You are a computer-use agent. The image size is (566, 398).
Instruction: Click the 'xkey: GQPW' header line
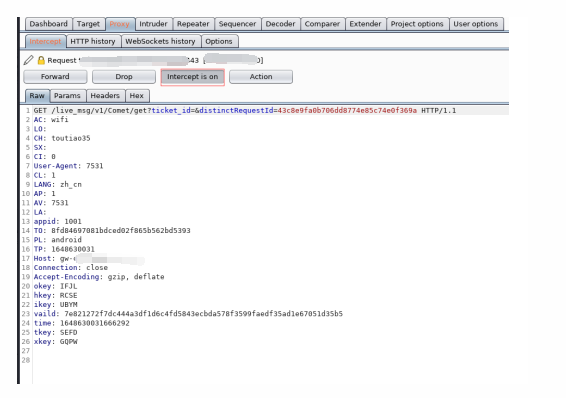click(55, 341)
